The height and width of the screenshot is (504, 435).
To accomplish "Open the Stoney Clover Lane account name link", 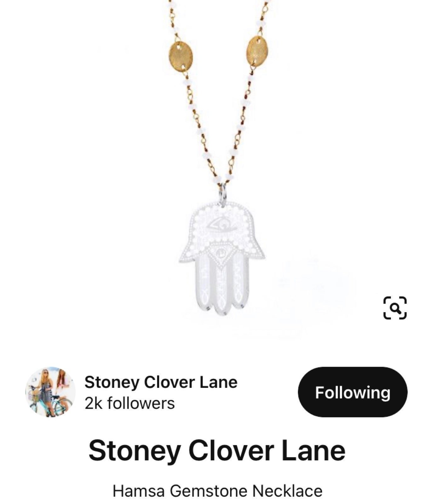I will coord(161,382).
